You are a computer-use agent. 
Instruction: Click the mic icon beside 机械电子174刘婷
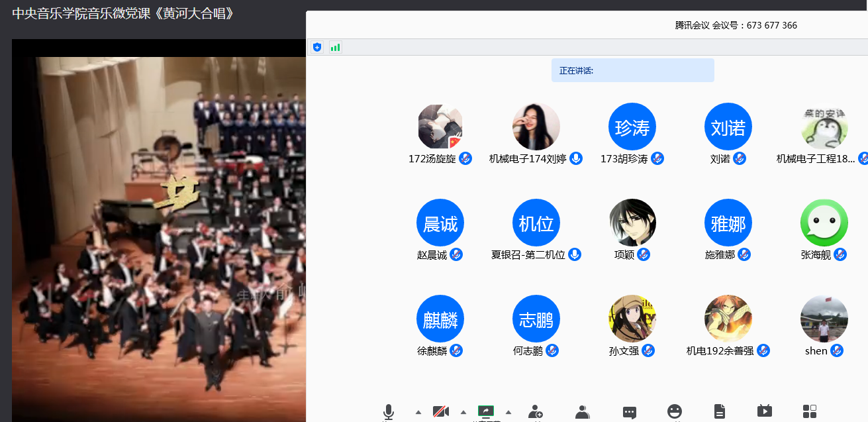[x=576, y=158]
